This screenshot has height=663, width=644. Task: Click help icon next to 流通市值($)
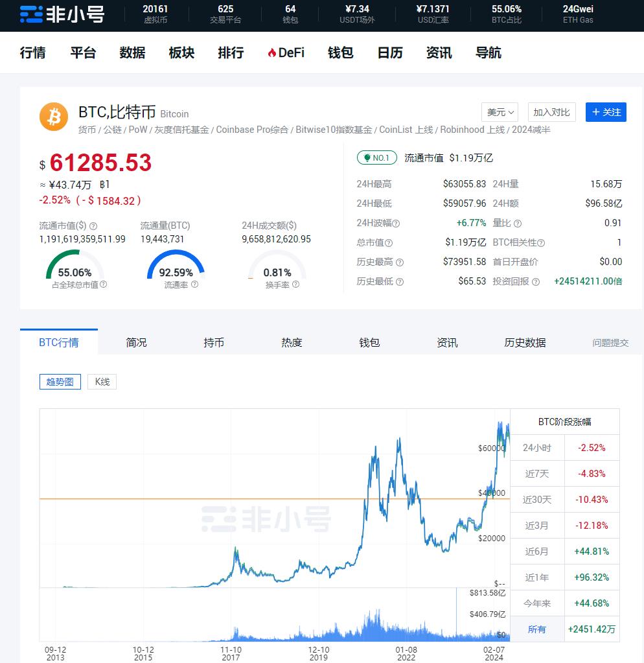(93, 226)
